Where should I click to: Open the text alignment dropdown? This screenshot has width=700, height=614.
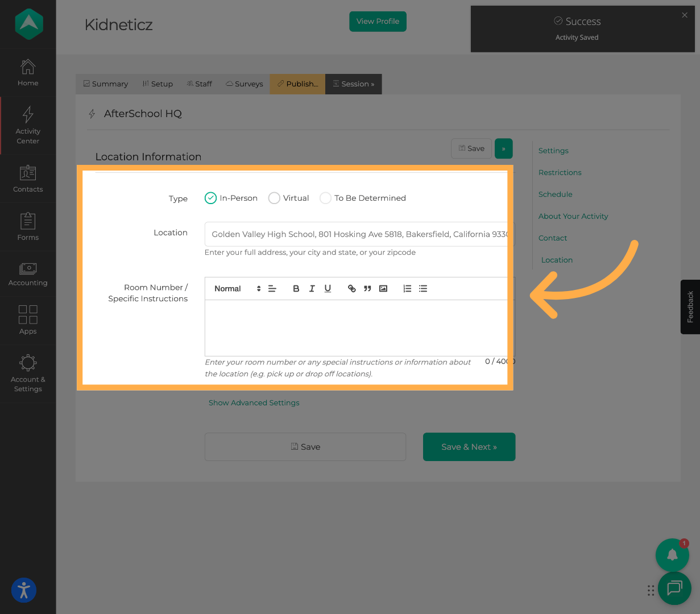[x=272, y=289]
